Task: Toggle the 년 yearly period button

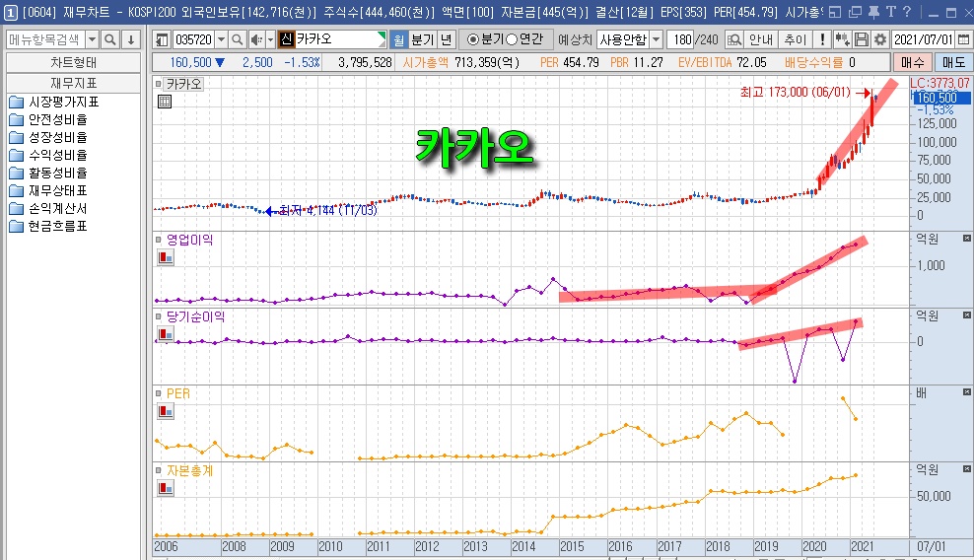Action: click(446, 39)
